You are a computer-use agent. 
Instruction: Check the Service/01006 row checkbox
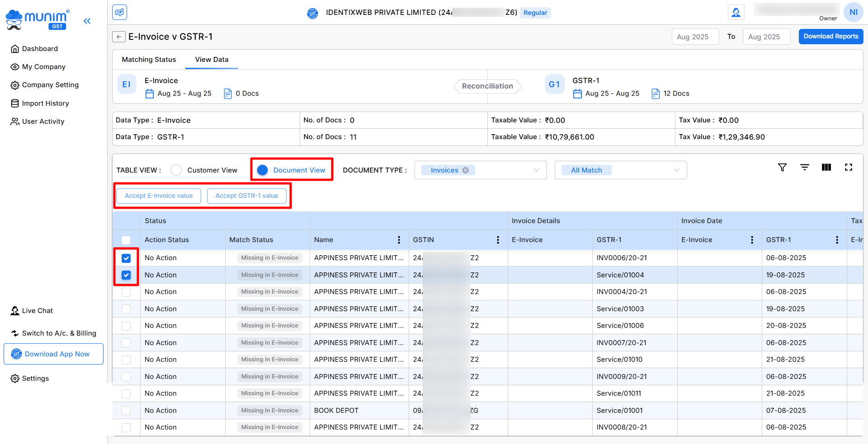126,326
